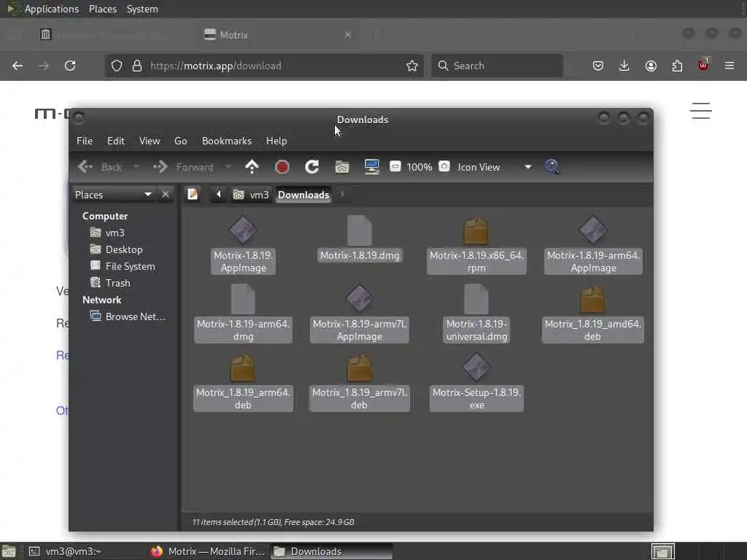This screenshot has height=560, width=747.
Task: Select Motrix_1.8.19_amd64.deb package icon
Action: pyautogui.click(x=592, y=300)
